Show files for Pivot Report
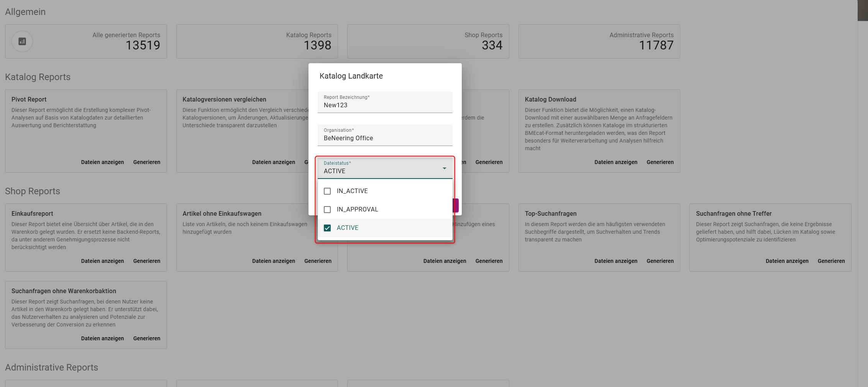The image size is (868, 387). (102, 162)
